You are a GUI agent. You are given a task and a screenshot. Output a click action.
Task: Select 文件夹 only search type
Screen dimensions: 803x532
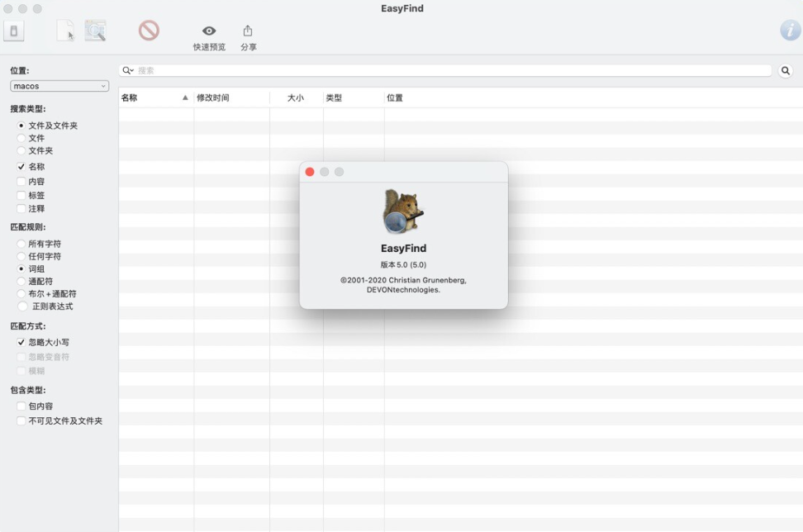tap(21, 150)
